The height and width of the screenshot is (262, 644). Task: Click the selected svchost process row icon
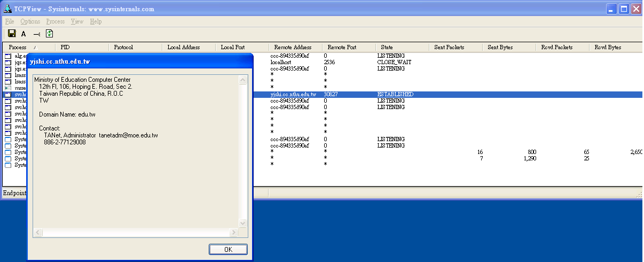8,95
